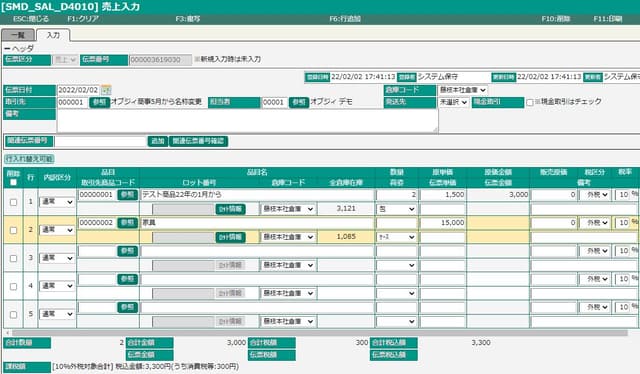Click F6:行追加 to add a row
The image size is (640, 374).
click(345, 19)
